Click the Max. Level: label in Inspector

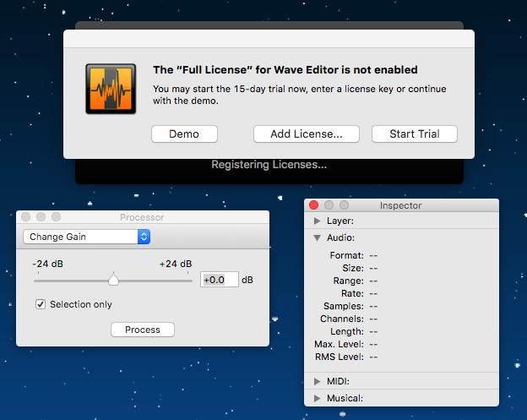coord(339,344)
